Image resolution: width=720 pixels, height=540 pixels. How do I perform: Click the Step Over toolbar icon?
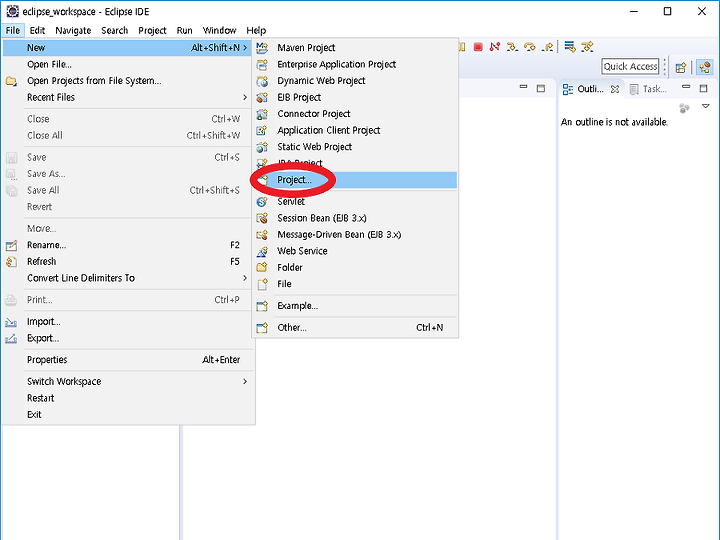(x=530, y=47)
